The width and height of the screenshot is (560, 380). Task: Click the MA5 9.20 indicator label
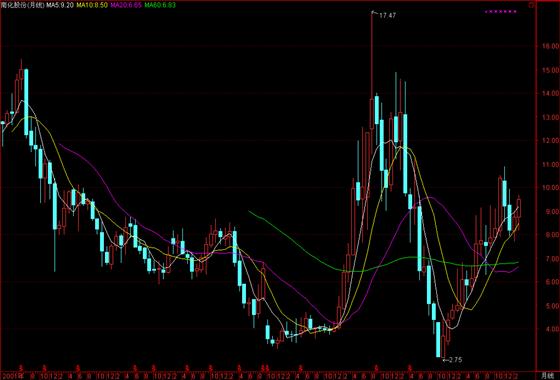click(60, 5)
